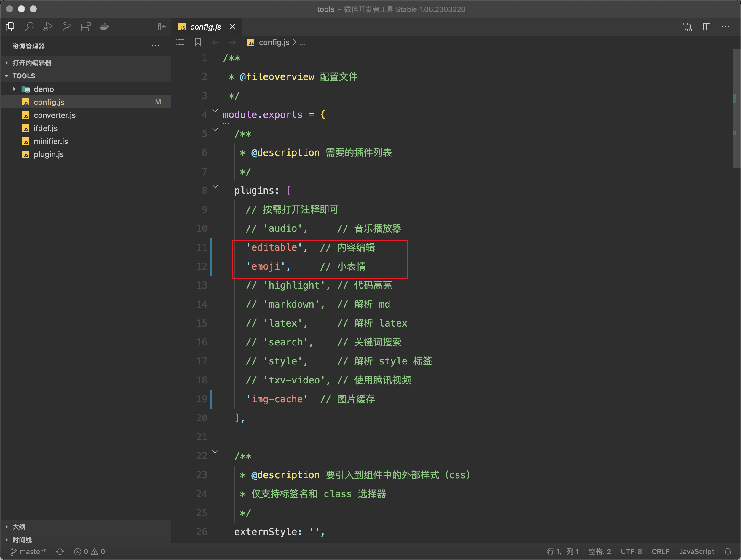The width and height of the screenshot is (741, 560).
Task: Change language mode JavaScript
Action: click(697, 552)
